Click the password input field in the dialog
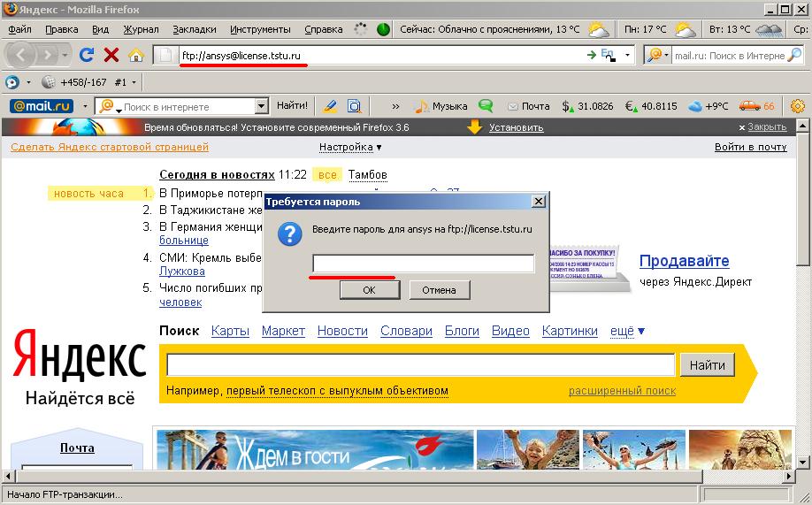This screenshot has width=812, height=505. click(423, 264)
